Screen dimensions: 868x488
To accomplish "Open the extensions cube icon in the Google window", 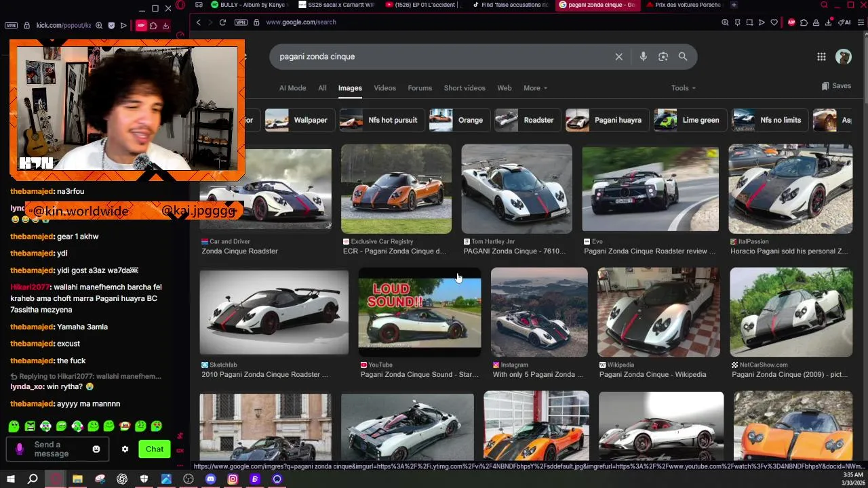I will tap(804, 22).
